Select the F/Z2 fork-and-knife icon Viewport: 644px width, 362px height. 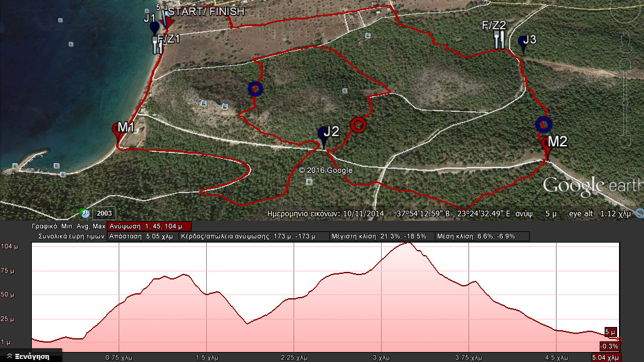pos(498,41)
